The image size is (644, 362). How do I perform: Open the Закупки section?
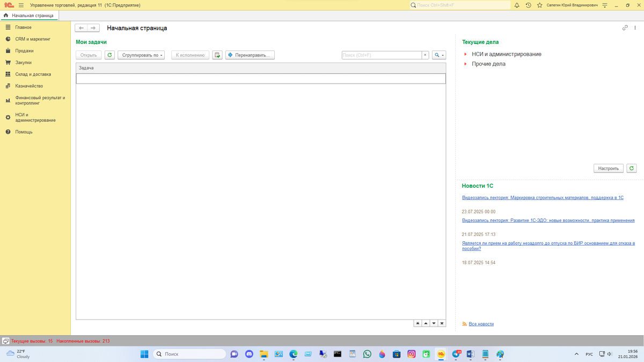pos(23,63)
